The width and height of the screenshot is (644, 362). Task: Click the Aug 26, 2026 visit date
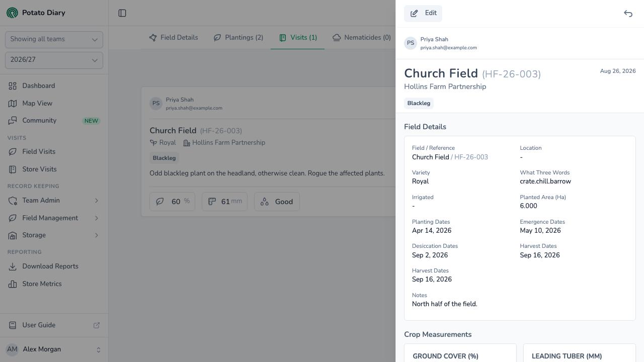618,71
